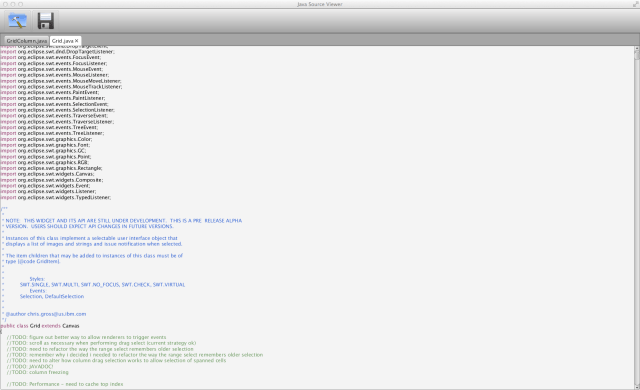The height and width of the screenshot is (390, 640).
Task: Click the DropTargetListener import line
Action: click(58, 52)
